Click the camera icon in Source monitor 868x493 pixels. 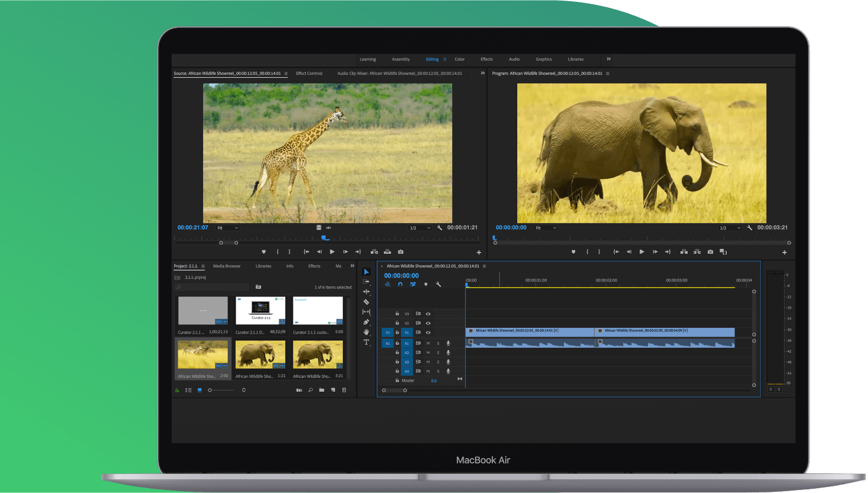point(400,252)
